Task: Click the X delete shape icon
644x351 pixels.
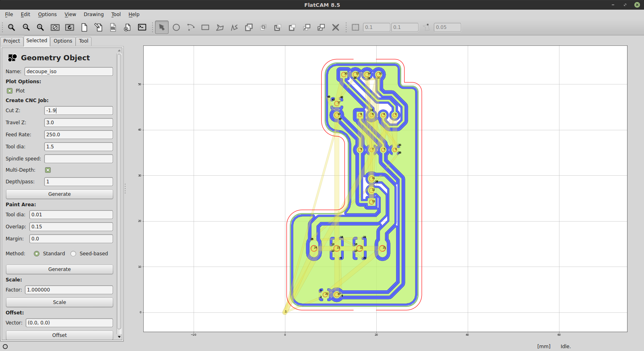Action: (336, 27)
